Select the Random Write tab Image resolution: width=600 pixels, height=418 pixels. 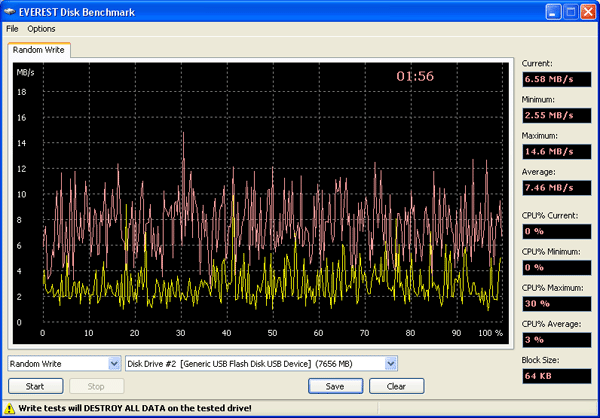point(39,50)
